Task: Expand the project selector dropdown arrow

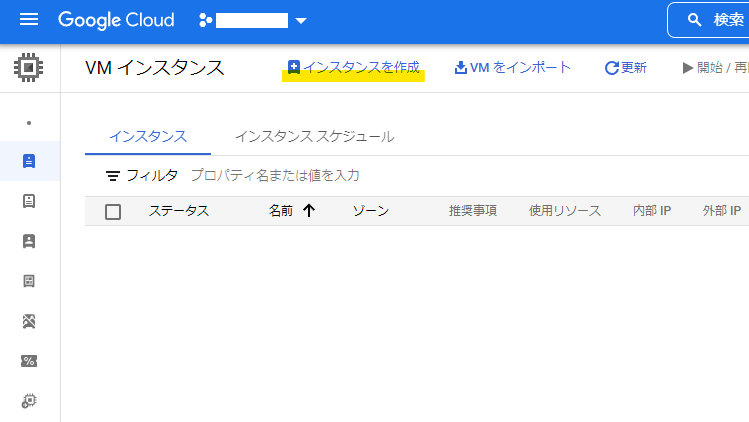Action: (x=301, y=21)
